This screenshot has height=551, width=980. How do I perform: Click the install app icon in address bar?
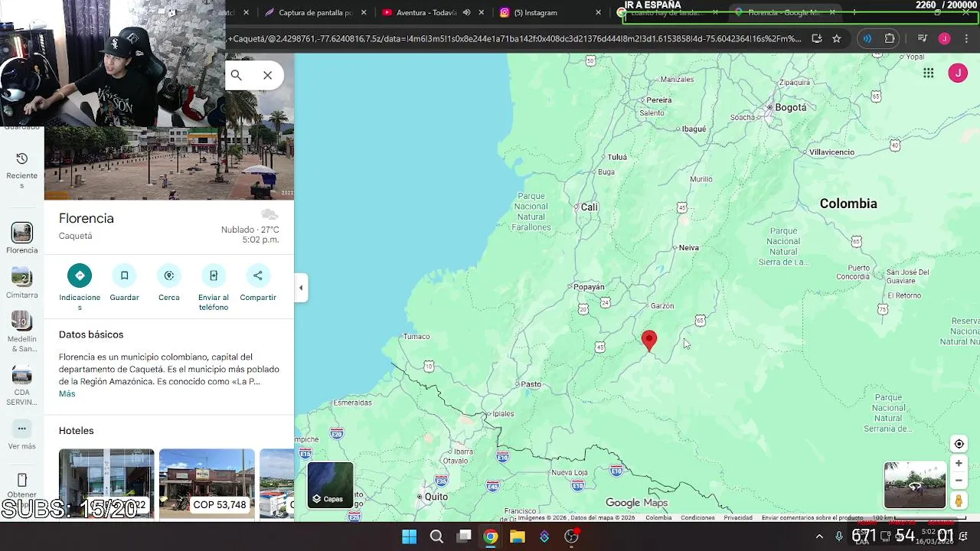[817, 38]
